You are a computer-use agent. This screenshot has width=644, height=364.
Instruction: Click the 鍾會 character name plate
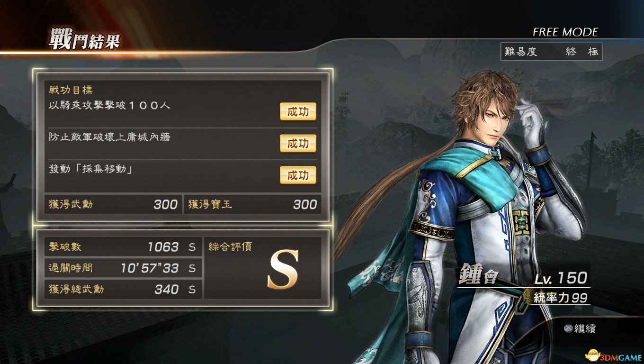[x=477, y=276]
